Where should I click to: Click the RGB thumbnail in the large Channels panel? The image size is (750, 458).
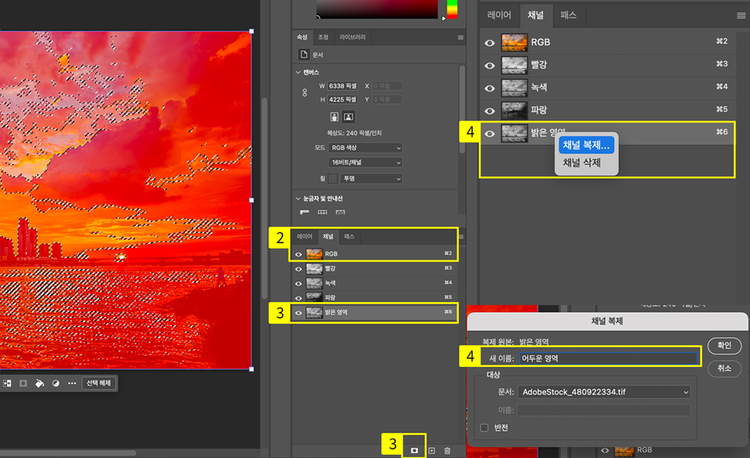(x=514, y=42)
